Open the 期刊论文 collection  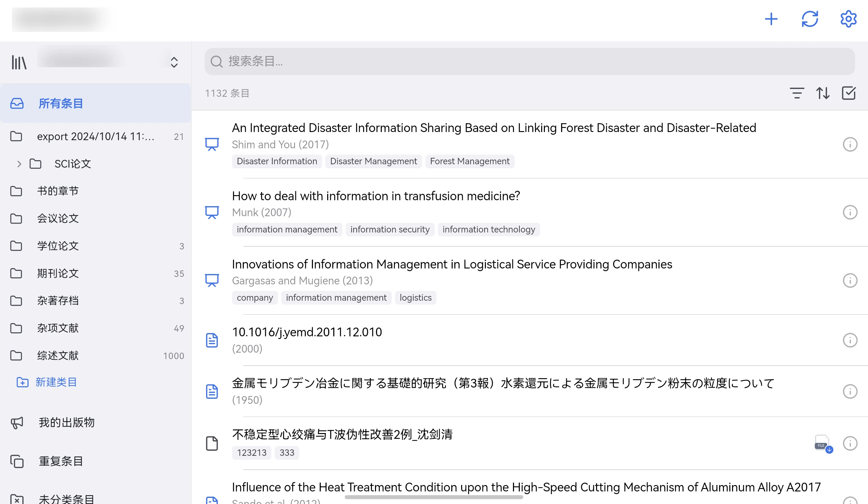[x=95, y=273]
